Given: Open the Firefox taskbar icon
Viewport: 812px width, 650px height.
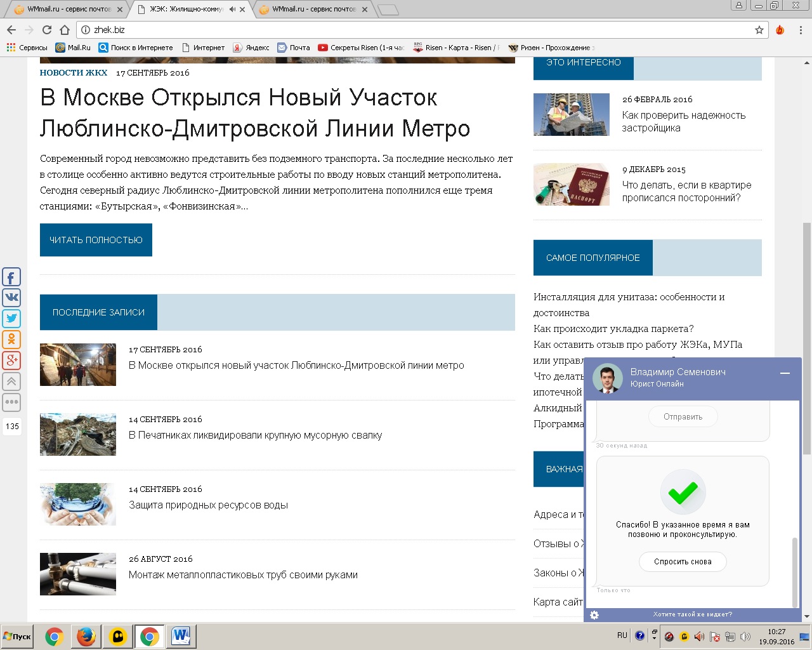Looking at the screenshot, I should (x=86, y=637).
